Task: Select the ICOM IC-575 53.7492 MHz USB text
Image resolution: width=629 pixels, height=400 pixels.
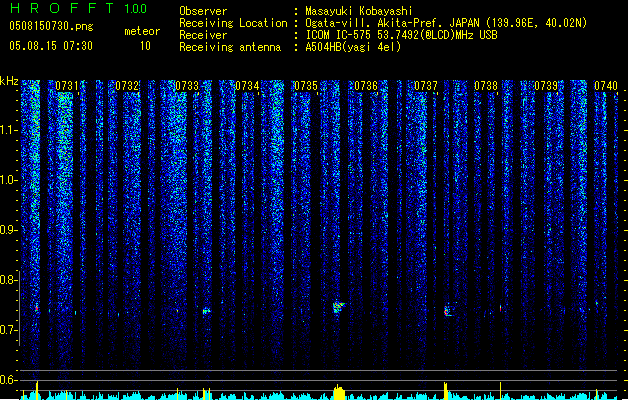Action: pos(401,35)
